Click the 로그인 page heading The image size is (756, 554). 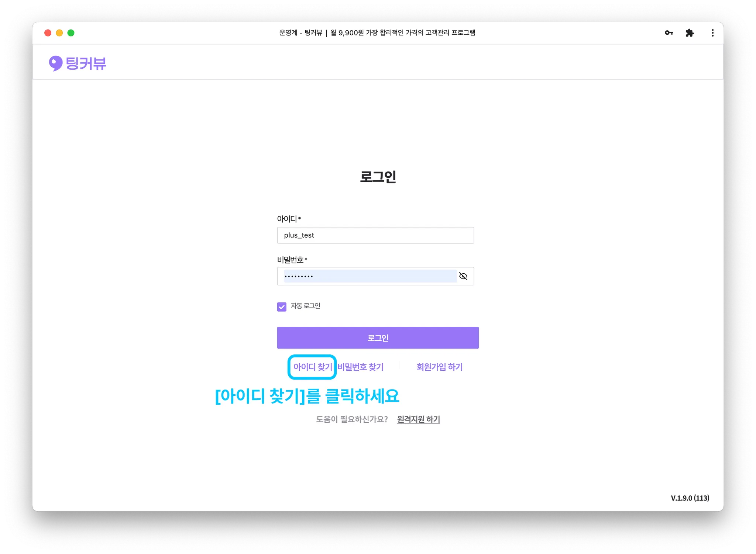pos(378,177)
